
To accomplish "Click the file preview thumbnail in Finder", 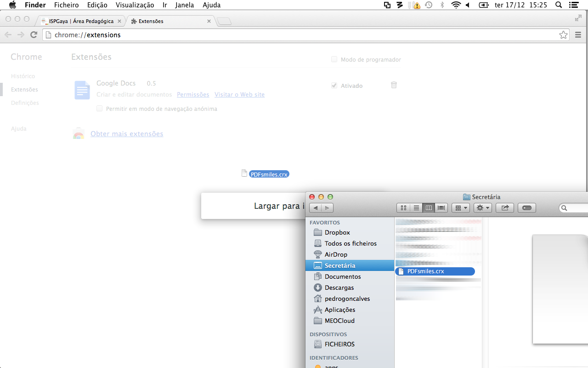I will (560, 289).
